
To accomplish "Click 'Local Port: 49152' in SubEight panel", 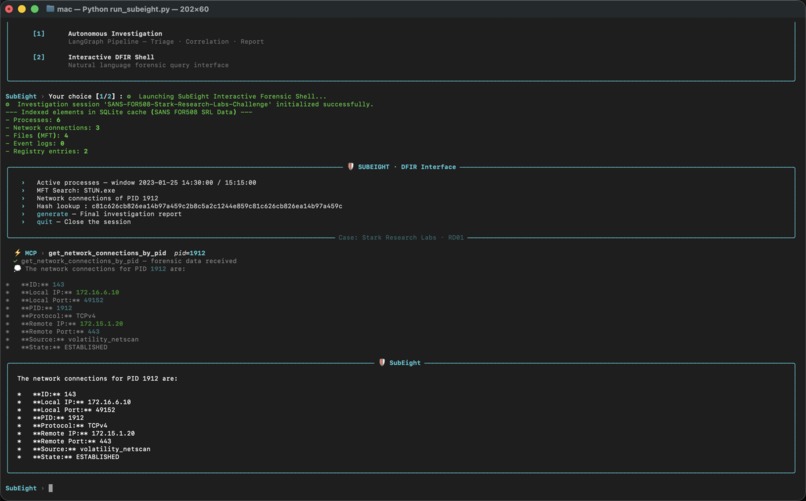I will (x=74, y=410).
